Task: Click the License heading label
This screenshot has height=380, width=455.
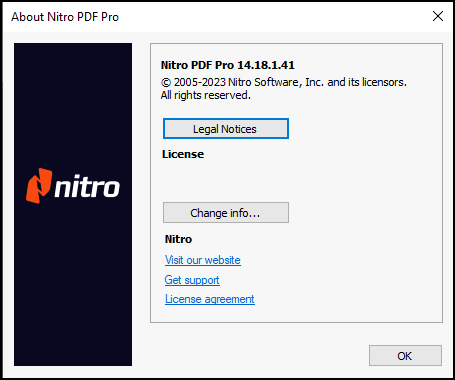Action: pos(183,154)
